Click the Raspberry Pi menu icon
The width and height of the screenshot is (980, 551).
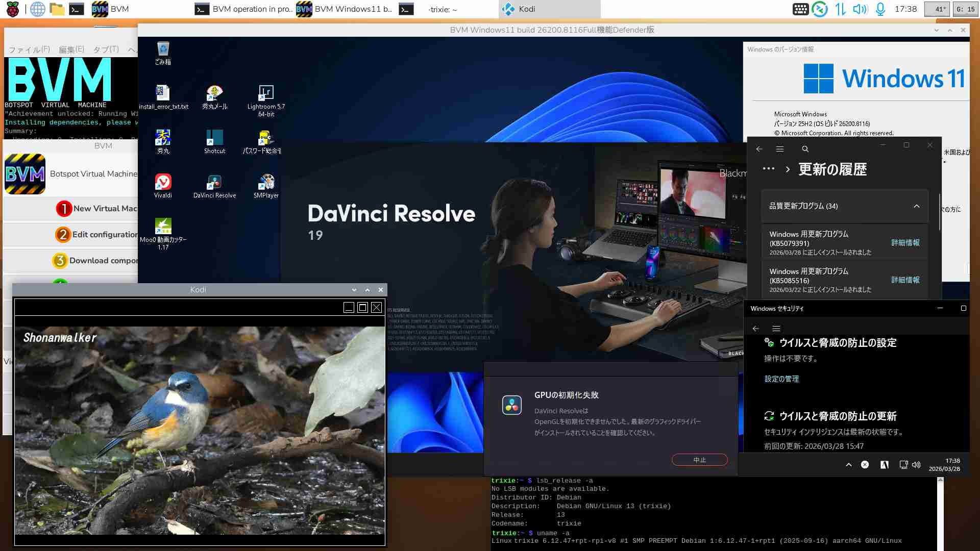coord(12,9)
